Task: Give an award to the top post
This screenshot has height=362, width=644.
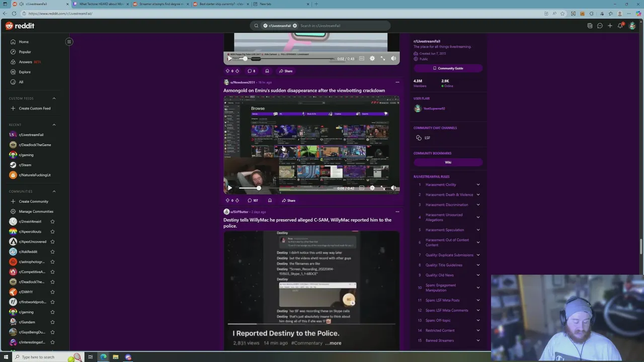Action: point(267,71)
